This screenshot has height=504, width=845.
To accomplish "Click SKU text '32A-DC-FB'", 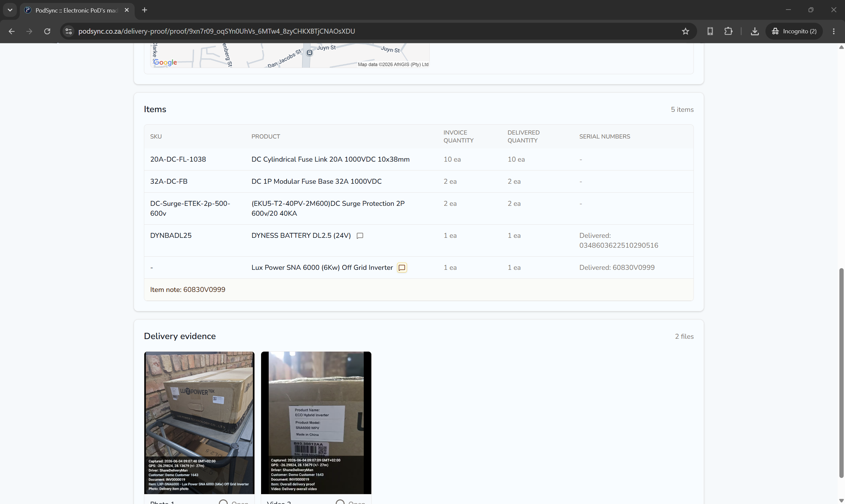I will tap(169, 181).
